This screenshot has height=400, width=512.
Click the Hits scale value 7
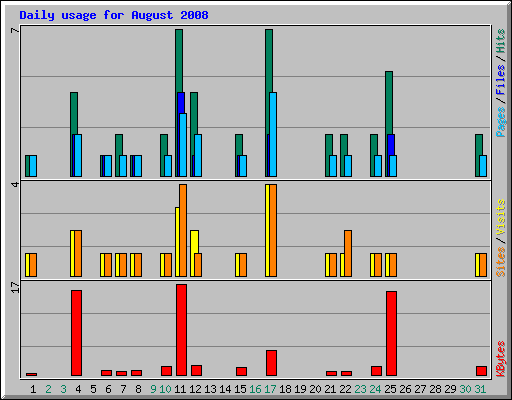tap(15, 31)
